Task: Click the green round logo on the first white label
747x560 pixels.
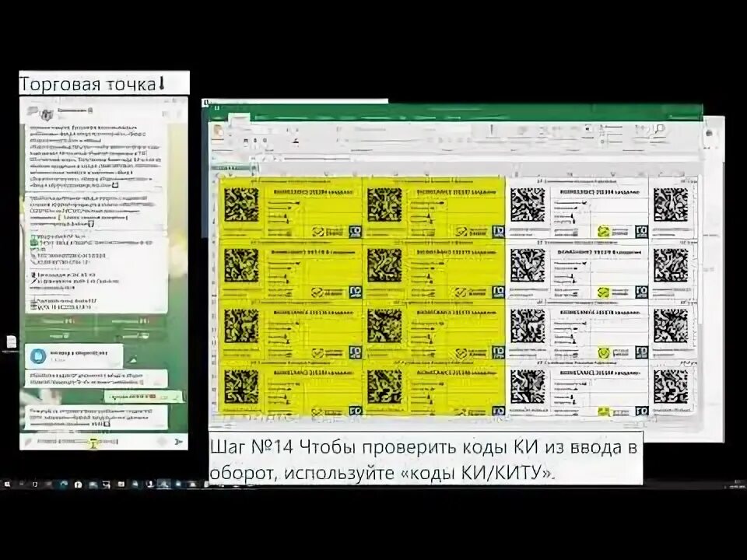Action: click(604, 232)
